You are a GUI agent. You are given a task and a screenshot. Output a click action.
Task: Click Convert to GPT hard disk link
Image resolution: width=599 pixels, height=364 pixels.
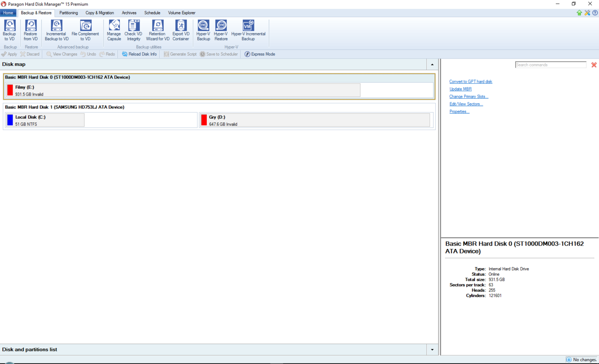471,81
